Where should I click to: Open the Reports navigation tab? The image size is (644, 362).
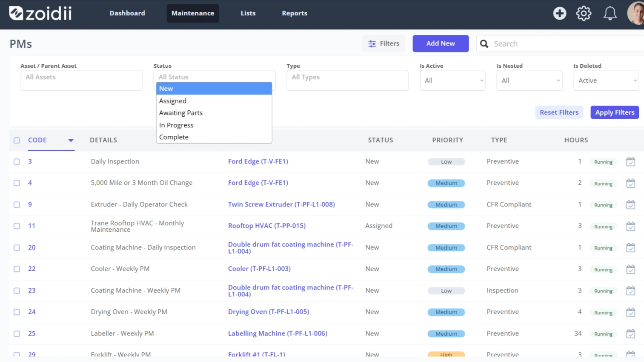tap(295, 13)
